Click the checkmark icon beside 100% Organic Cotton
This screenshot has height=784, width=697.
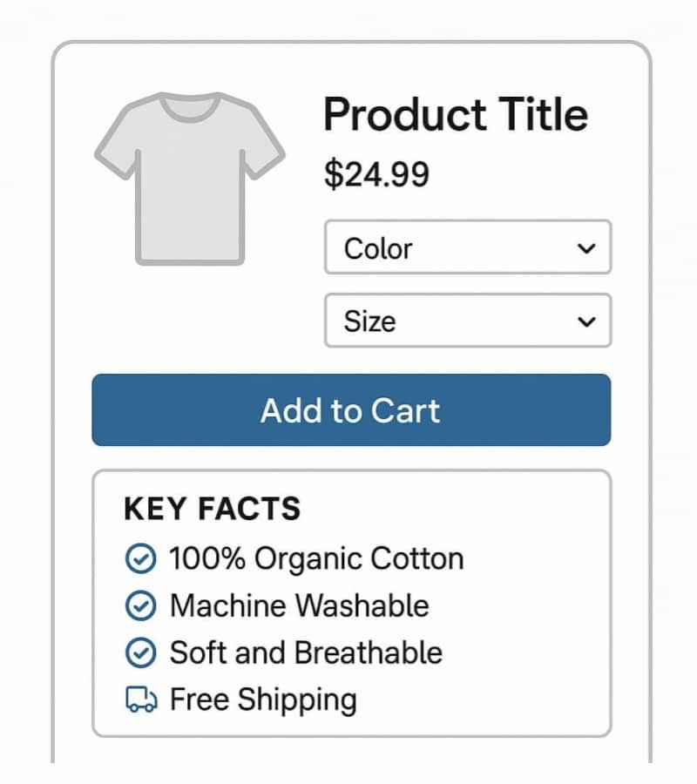click(x=140, y=558)
